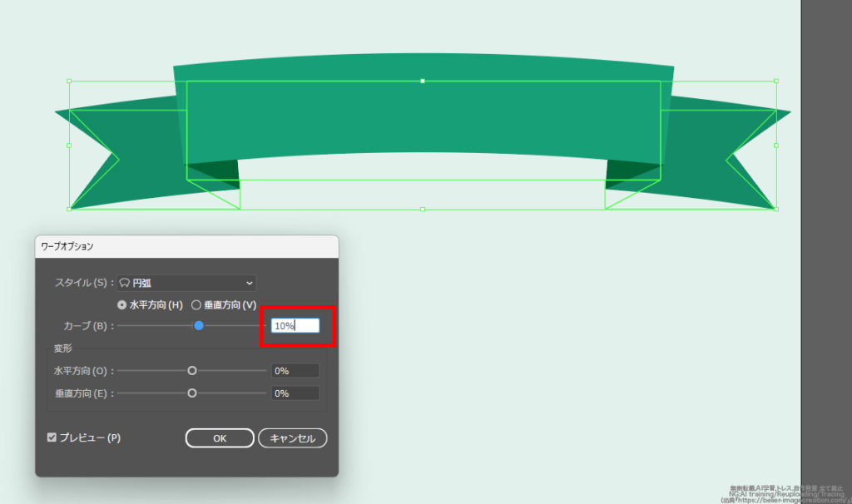Open the スタイル dropdown showing 円弧
852x504 pixels.
pos(186,283)
